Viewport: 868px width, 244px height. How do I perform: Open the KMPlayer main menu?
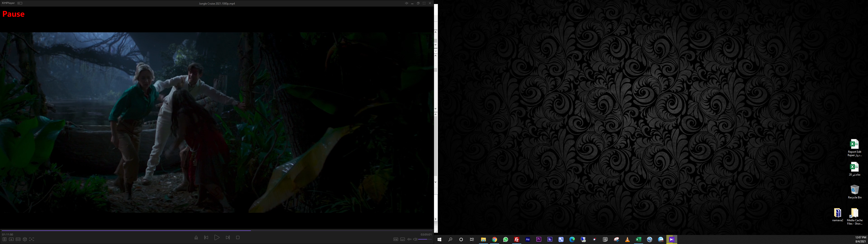click(x=8, y=3)
